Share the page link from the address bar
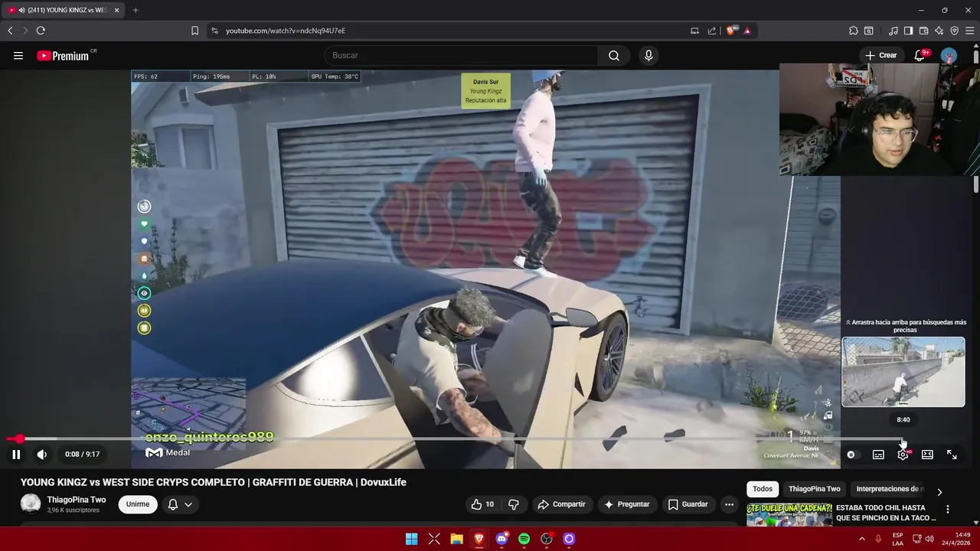This screenshot has width=980, height=551. click(712, 31)
